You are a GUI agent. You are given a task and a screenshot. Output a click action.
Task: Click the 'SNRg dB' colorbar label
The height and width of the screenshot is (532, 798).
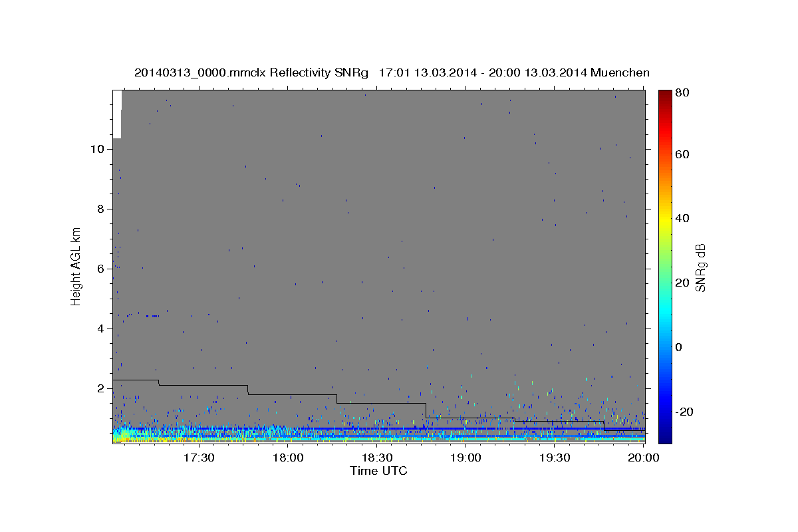click(x=700, y=267)
